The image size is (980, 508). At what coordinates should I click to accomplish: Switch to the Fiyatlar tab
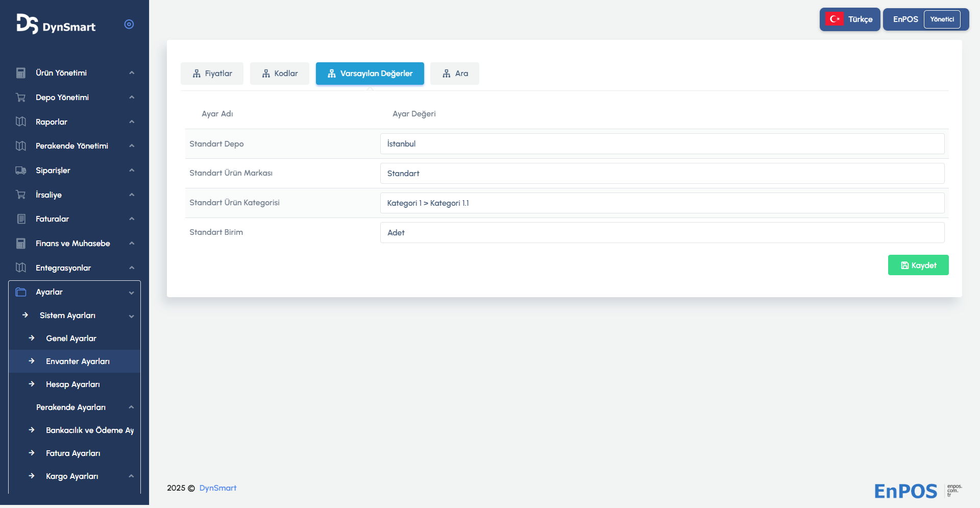(212, 74)
